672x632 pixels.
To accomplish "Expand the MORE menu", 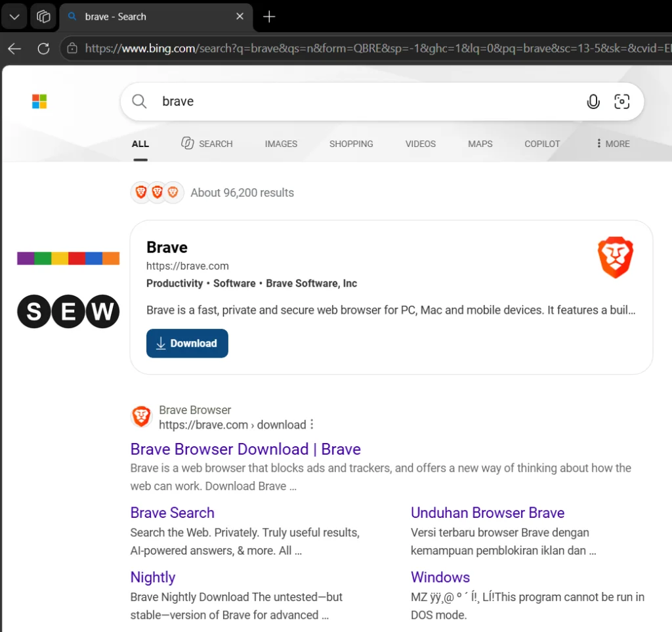I will (614, 144).
